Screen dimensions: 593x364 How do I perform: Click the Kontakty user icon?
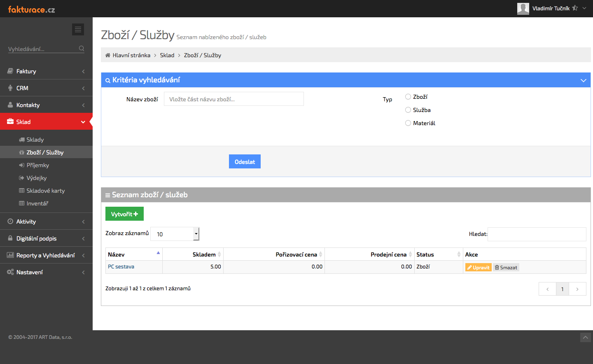click(x=10, y=105)
